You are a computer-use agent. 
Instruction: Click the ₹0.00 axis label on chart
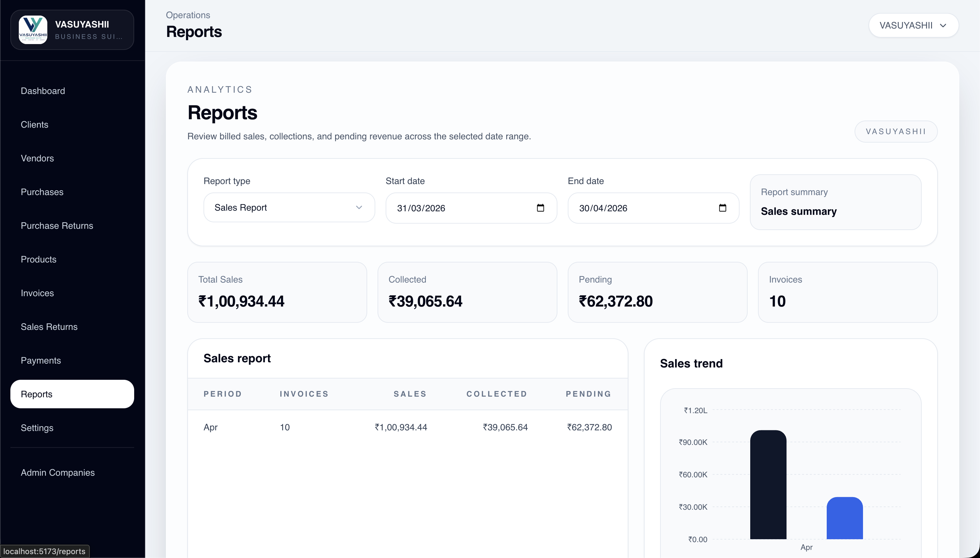[x=697, y=539]
